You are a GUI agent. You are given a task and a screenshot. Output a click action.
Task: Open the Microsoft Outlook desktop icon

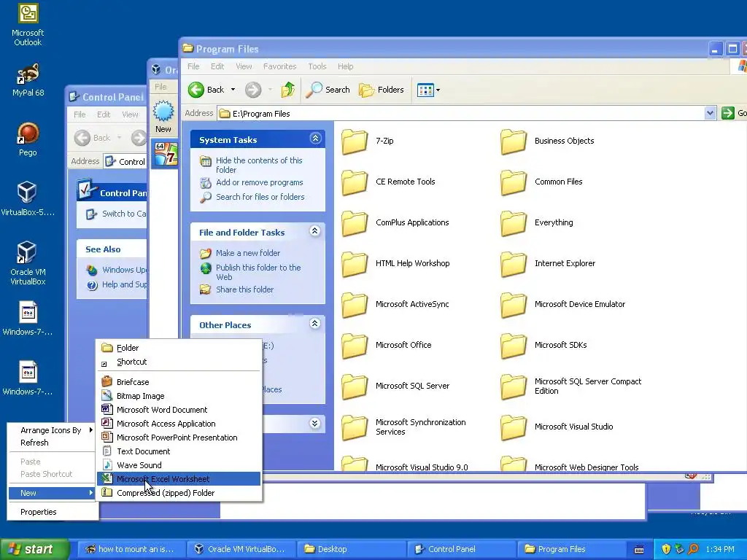[28, 25]
